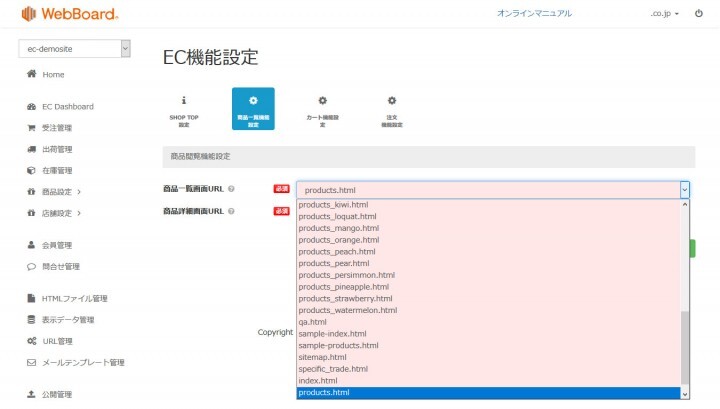This screenshot has height=409, width=720.
Task: Click dropdown list scroll up arrow
Action: pyautogui.click(x=685, y=204)
